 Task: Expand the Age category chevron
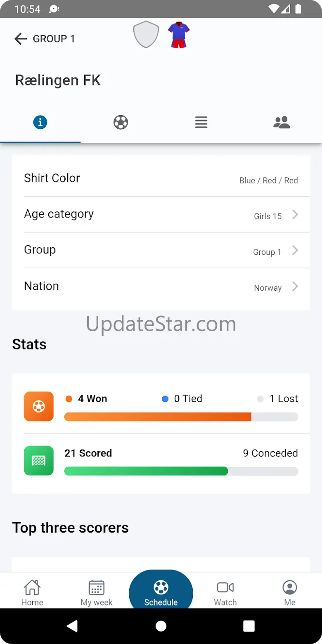[295, 215]
